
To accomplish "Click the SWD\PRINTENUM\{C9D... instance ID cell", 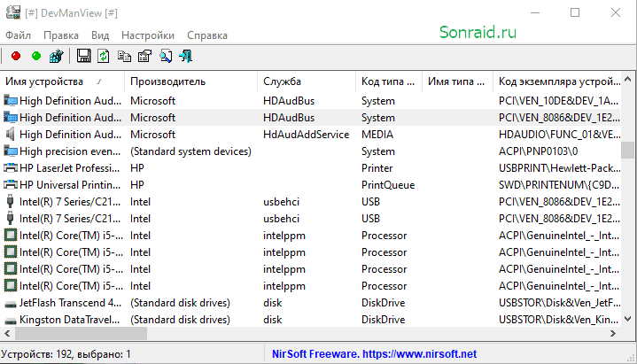I will tap(559, 185).
